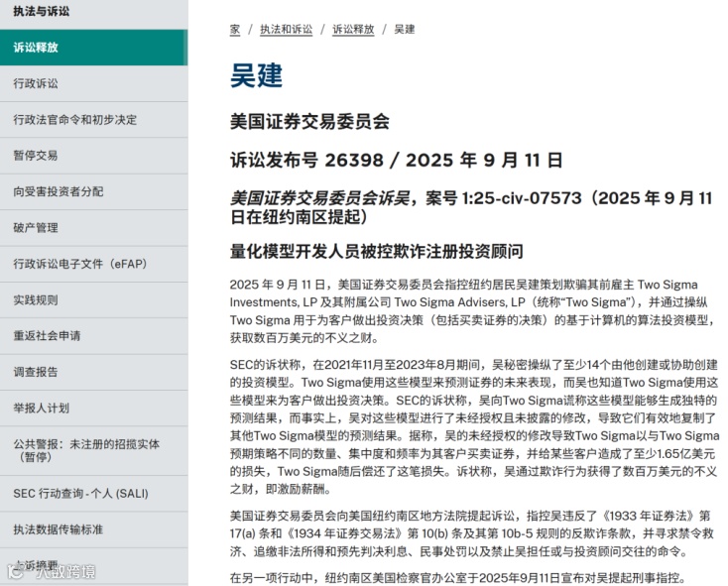
Task: Open 行政法官命令和初步决定 sidebar entry
Action: (x=94, y=120)
